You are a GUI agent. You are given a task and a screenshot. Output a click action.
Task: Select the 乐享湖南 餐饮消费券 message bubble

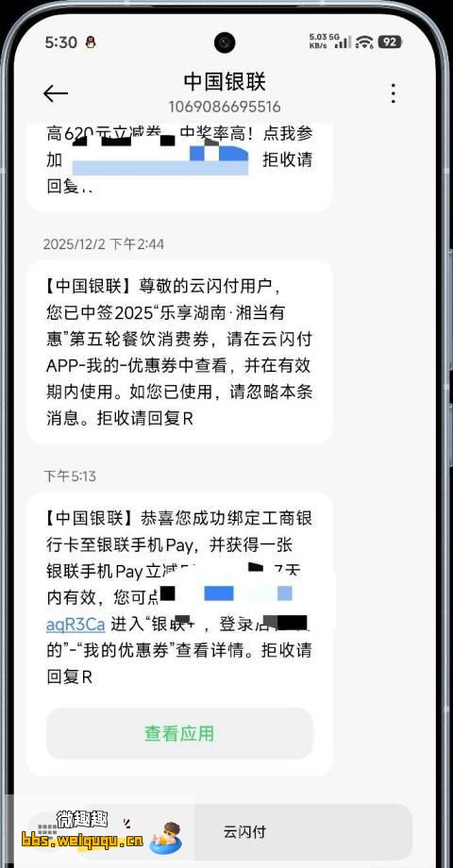179,352
